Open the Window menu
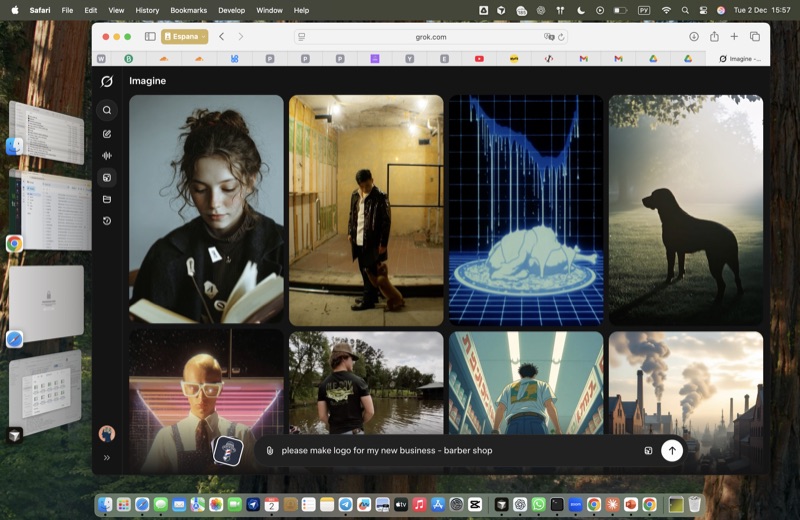 click(269, 10)
